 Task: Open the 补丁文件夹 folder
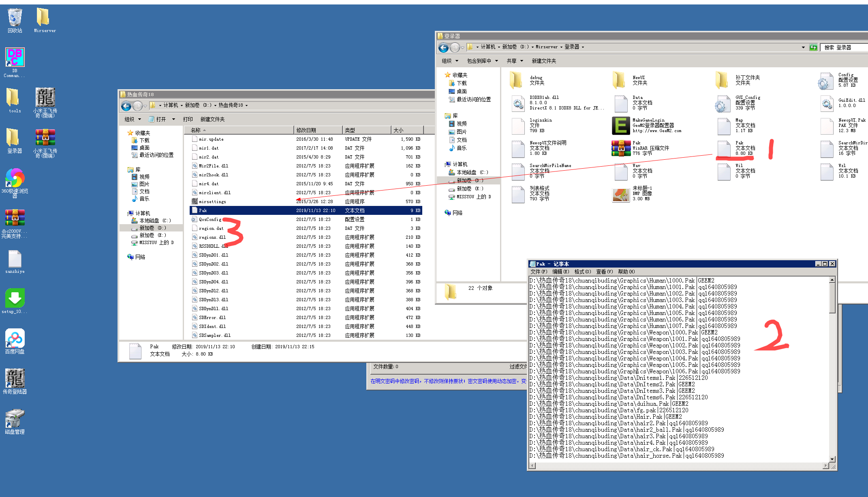[x=738, y=80]
